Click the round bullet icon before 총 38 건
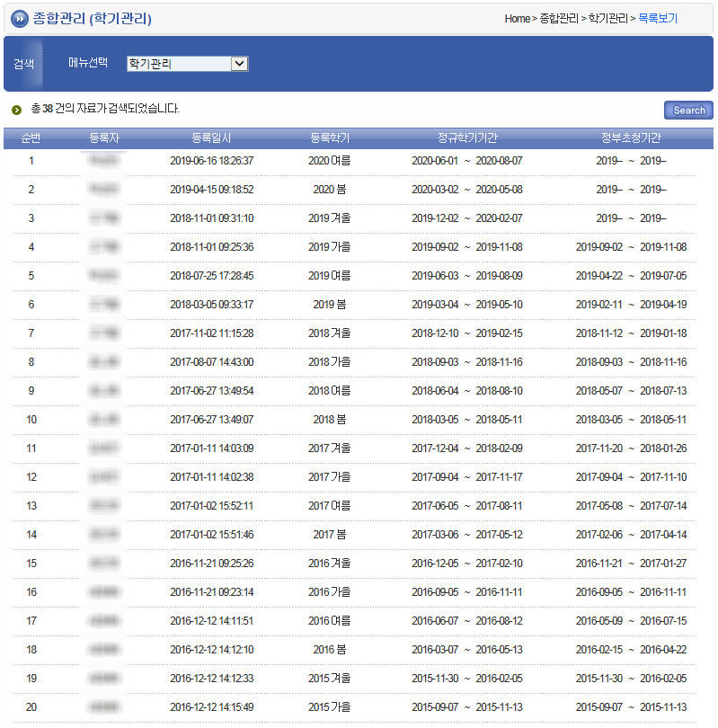 (x=16, y=110)
